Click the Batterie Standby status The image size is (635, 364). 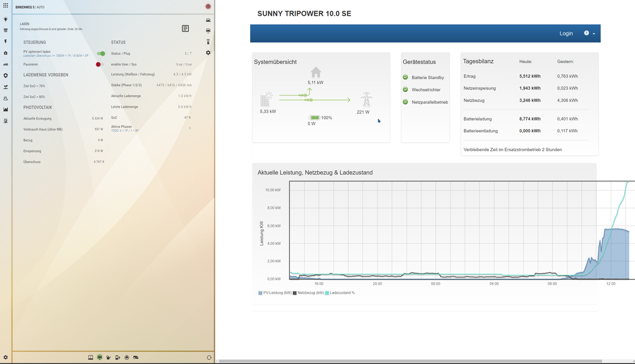point(423,78)
